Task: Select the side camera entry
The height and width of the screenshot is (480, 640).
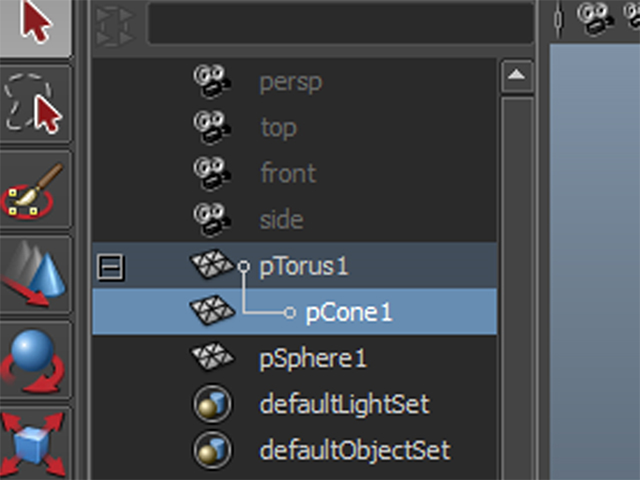Action: [280, 220]
